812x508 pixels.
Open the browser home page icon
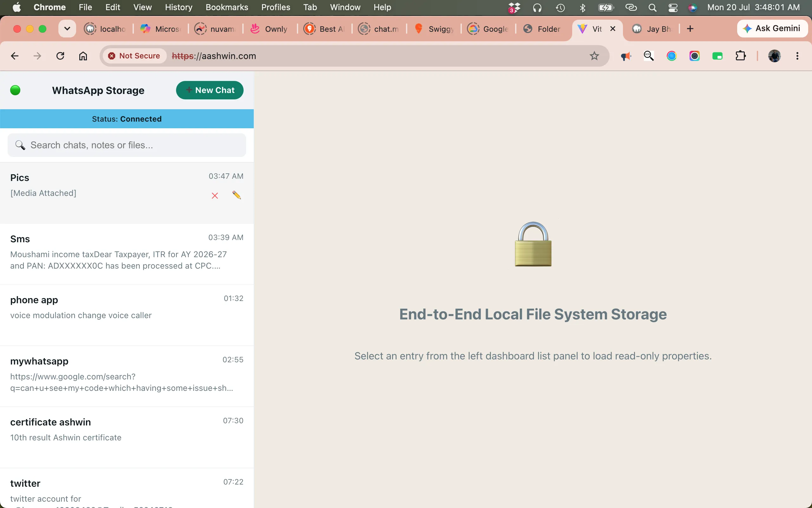click(83, 56)
